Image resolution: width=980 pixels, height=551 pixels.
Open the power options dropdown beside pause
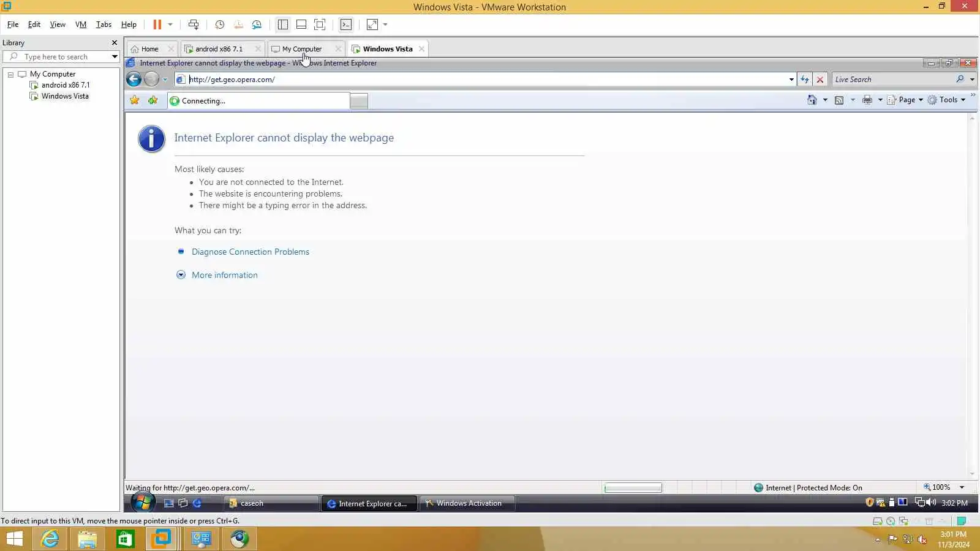coord(170,24)
